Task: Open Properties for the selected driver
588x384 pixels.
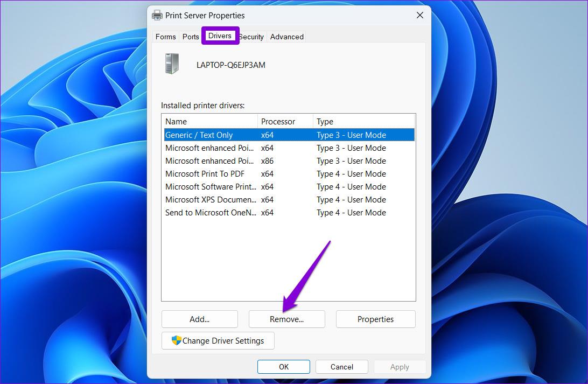Action: [x=375, y=319]
